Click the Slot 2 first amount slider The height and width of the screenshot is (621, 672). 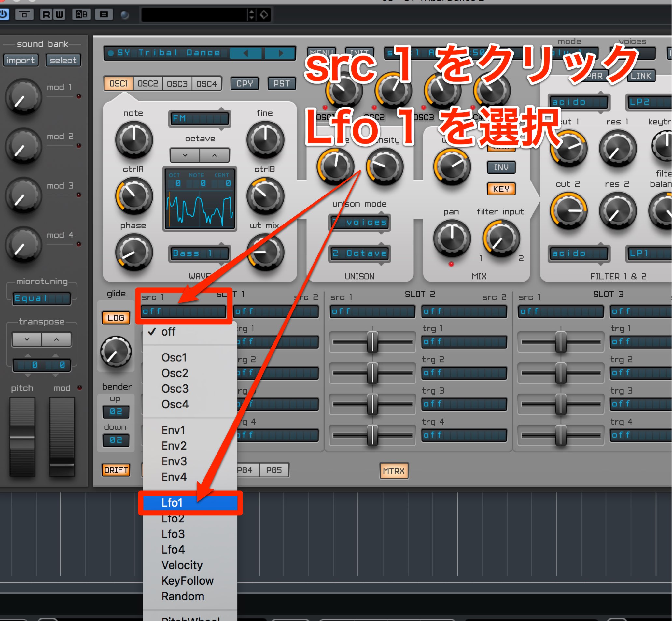(372, 342)
